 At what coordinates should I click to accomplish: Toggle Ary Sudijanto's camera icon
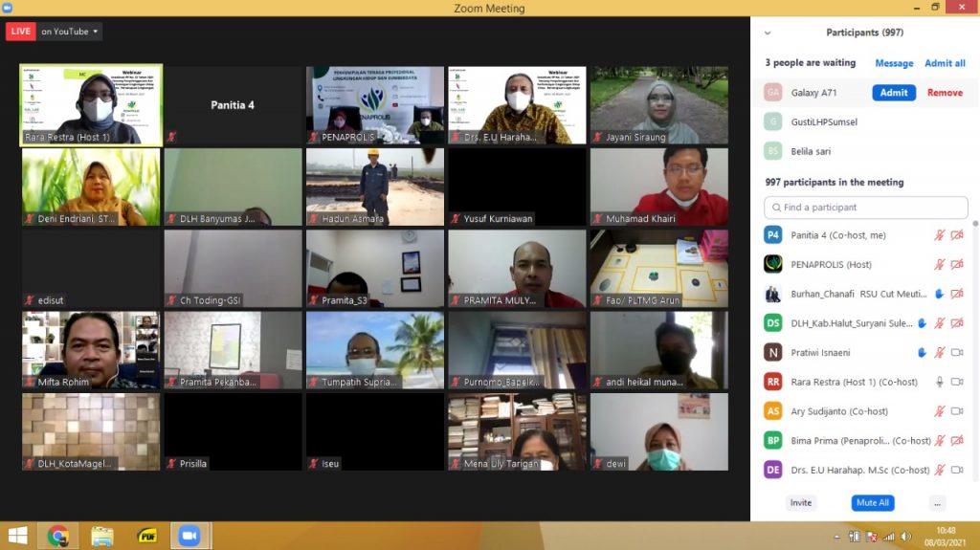click(957, 411)
